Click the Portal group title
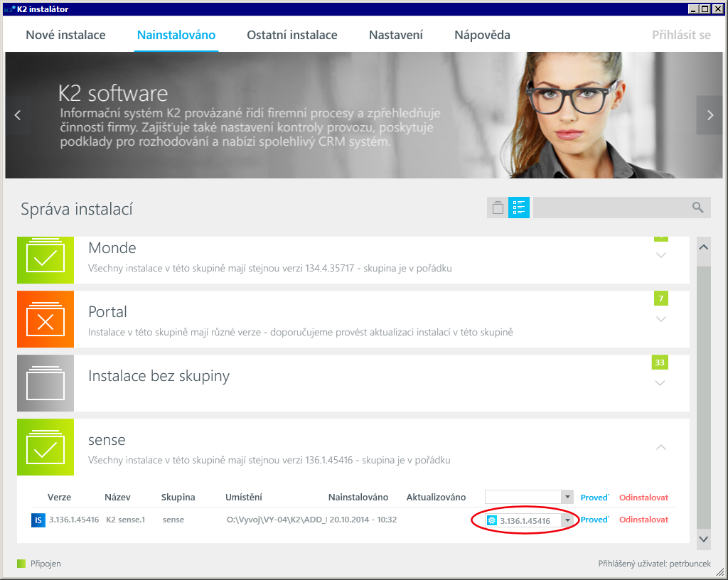 107,312
